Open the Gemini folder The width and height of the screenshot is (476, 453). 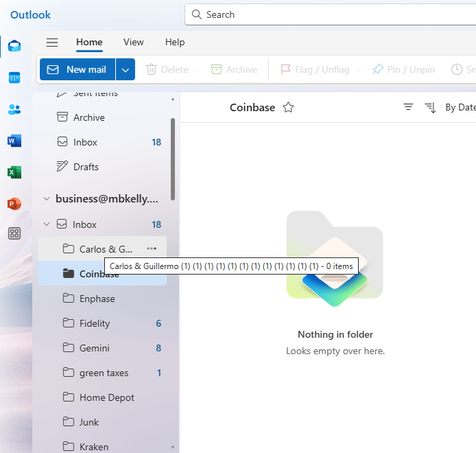pyautogui.click(x=102, y=348)
